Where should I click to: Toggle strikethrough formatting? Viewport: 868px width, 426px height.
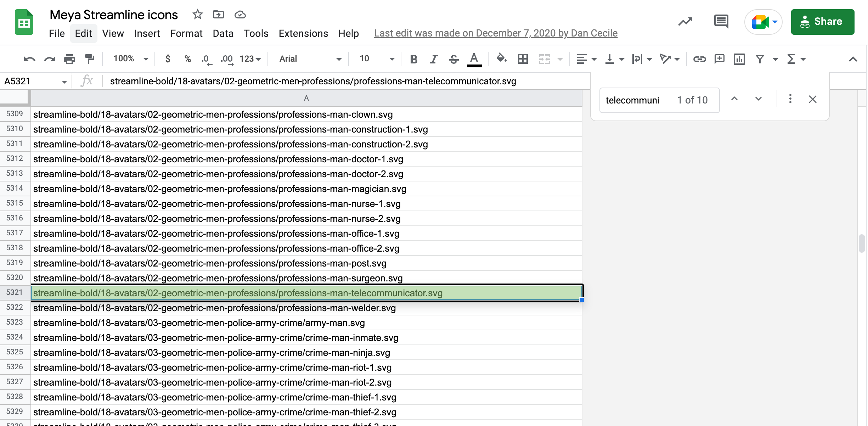click(x=453, y=59)
